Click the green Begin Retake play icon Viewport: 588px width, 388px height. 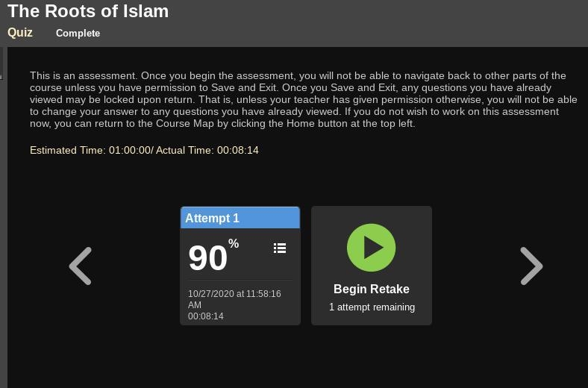372,248
